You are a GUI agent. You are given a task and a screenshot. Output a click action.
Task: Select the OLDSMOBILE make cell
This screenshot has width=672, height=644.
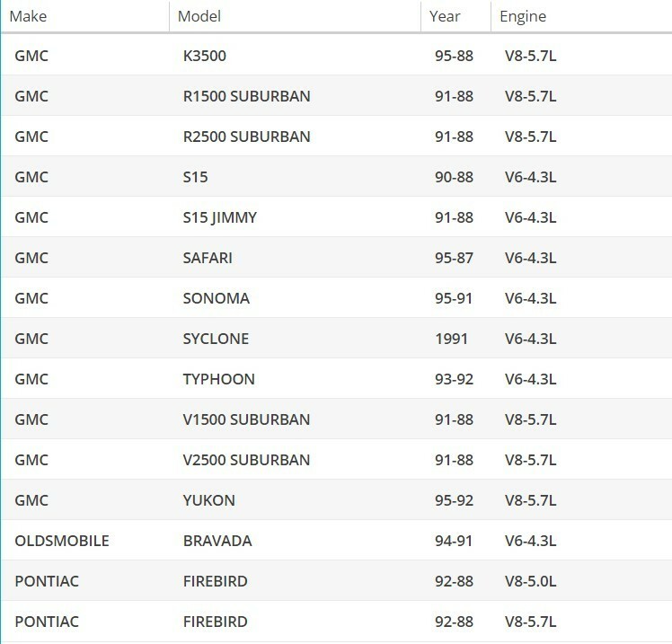[62, 541]
